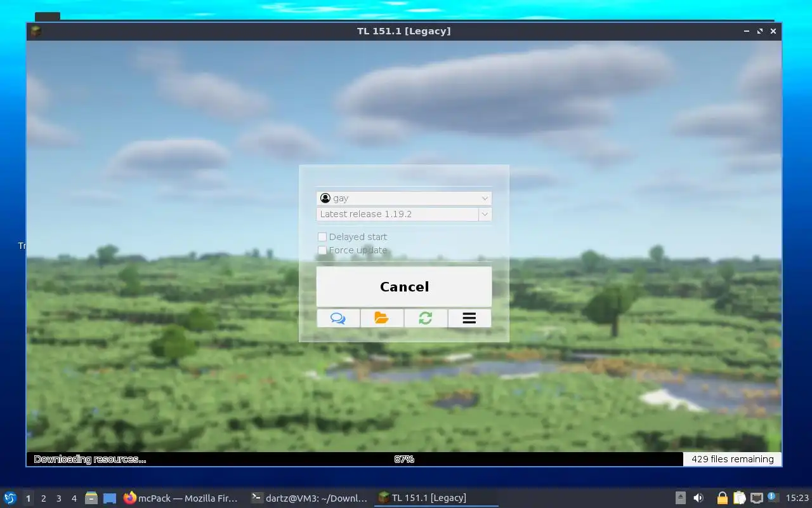Click the 15:23 clock
Viewport: 812px width, 508px height.
point(797,498)
